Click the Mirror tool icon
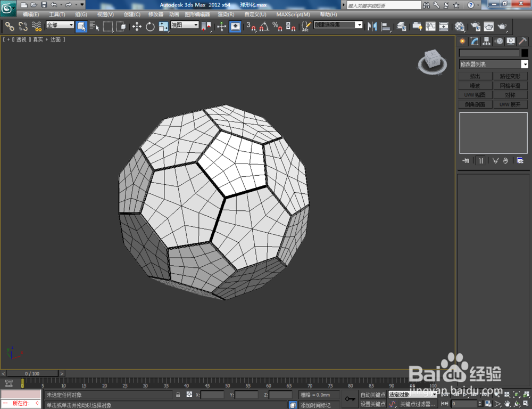The width and height of the screenshot is (532, 409). point(372,26)
